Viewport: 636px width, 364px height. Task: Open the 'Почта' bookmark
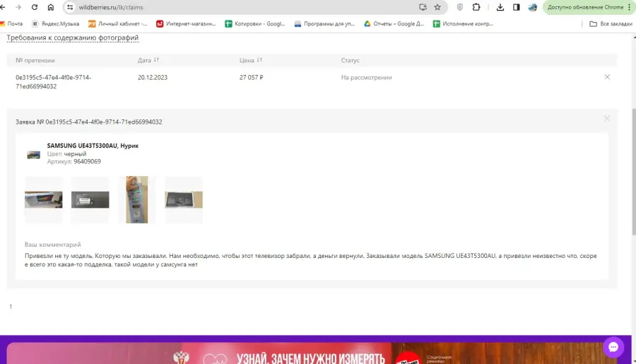[11, 24]
